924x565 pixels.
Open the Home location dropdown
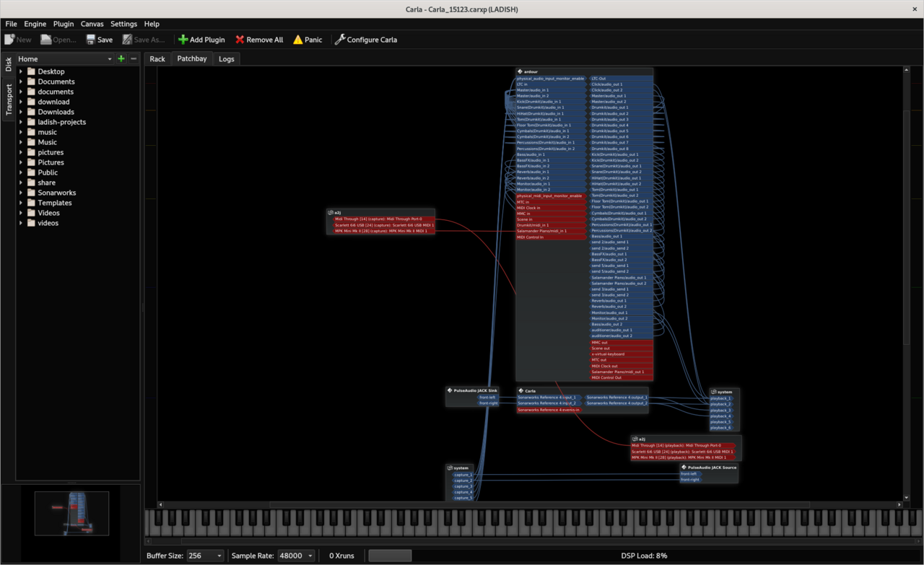pyautogui.click(x=65, y=59)
